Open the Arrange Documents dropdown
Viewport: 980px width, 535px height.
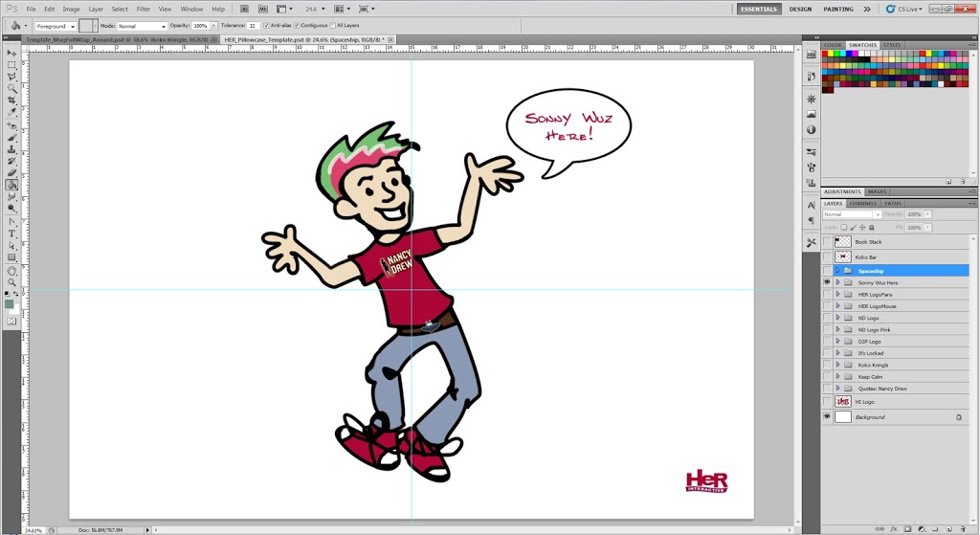pyautogui.click(x=342, y=9)
